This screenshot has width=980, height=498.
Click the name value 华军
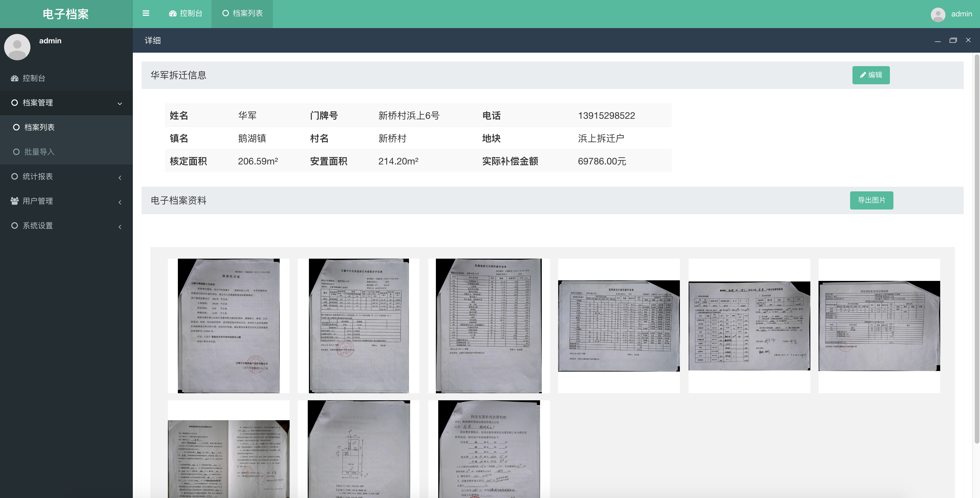coord(247,116)
